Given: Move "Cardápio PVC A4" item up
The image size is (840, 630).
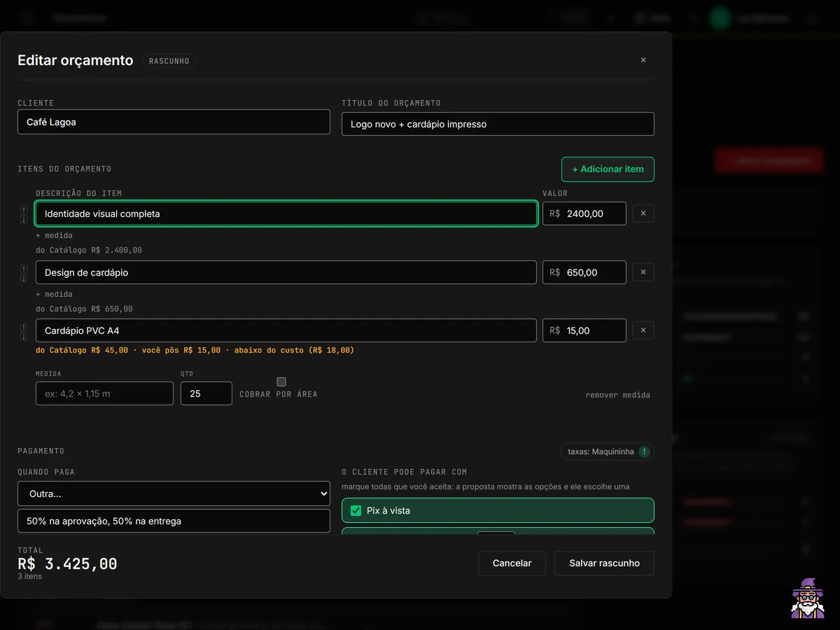Looking at the screenshot, I should 24,327.
